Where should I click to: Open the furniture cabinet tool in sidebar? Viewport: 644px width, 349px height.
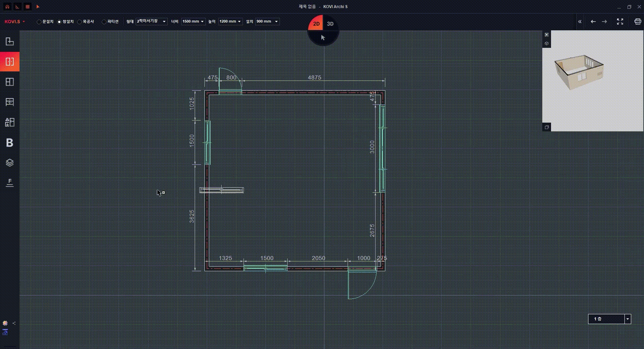pyautogui.click(x=10, y=102)
